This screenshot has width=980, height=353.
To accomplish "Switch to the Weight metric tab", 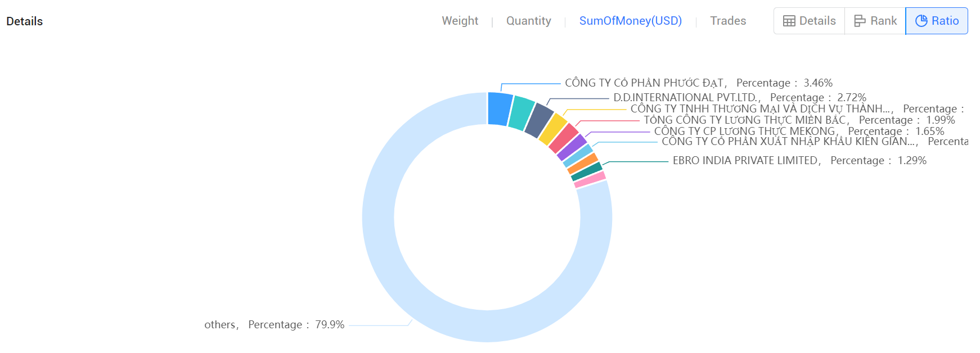I will pos(460,21).
